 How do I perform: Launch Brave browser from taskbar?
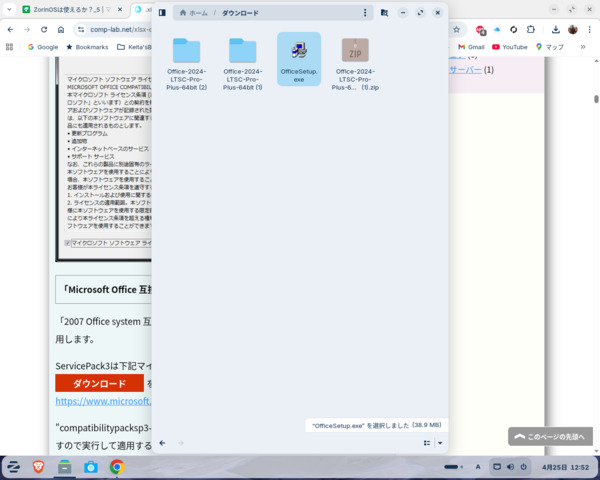pyautogui.click(x=38, y=467)
